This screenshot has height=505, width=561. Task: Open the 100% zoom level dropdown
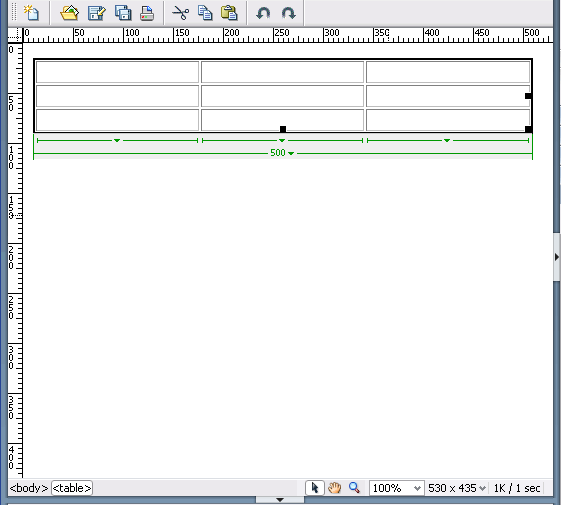[x=397, y=488]
